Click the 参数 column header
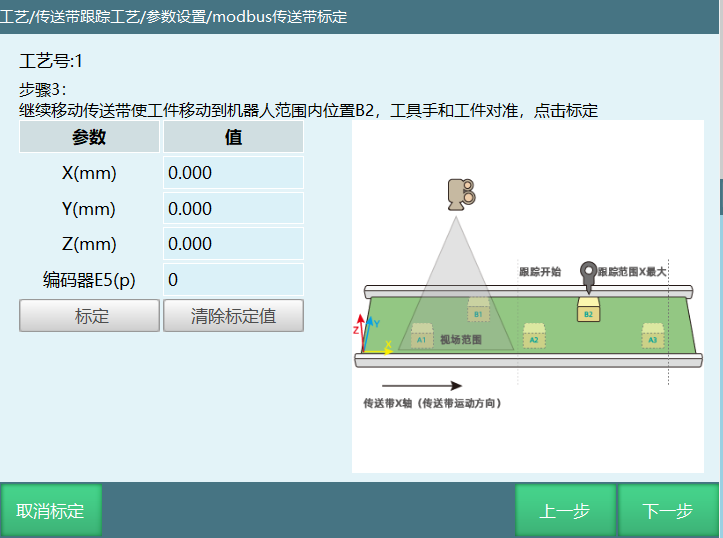 click(x=89, y=136)
